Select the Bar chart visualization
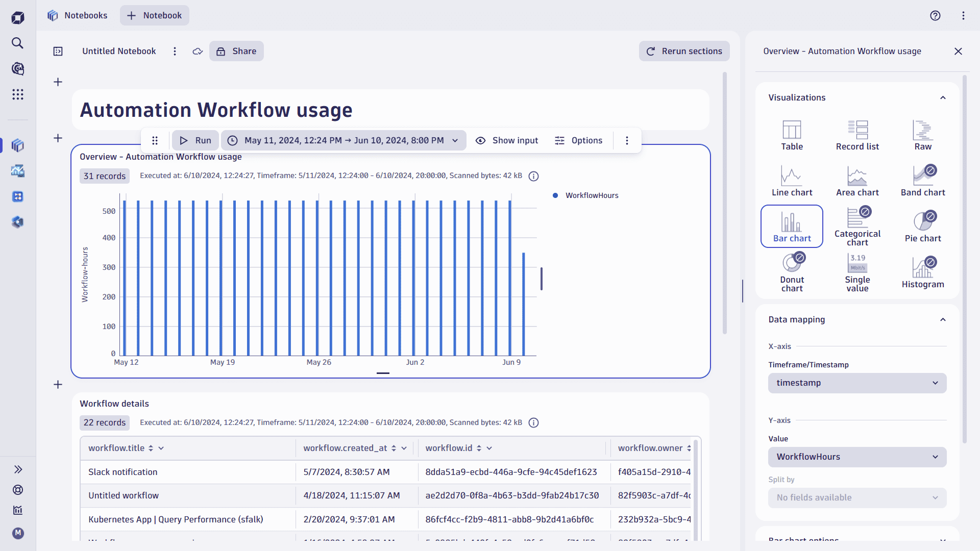 pos(792,224)
